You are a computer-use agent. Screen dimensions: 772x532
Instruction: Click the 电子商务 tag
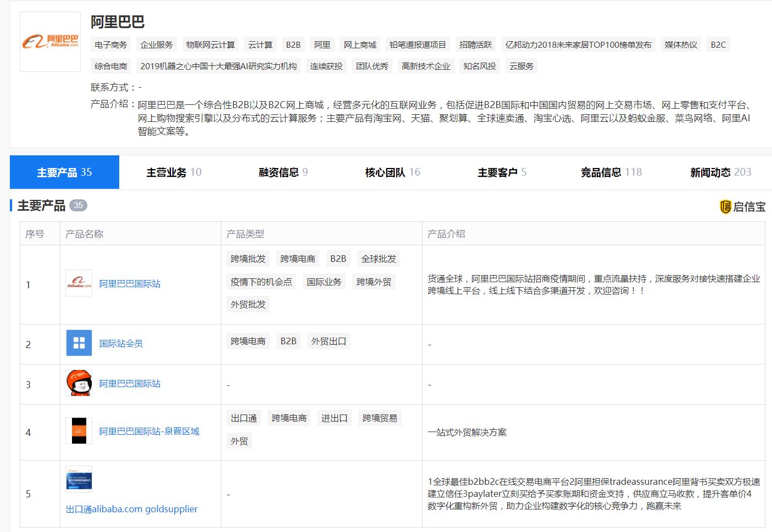[x=110, y=44]
